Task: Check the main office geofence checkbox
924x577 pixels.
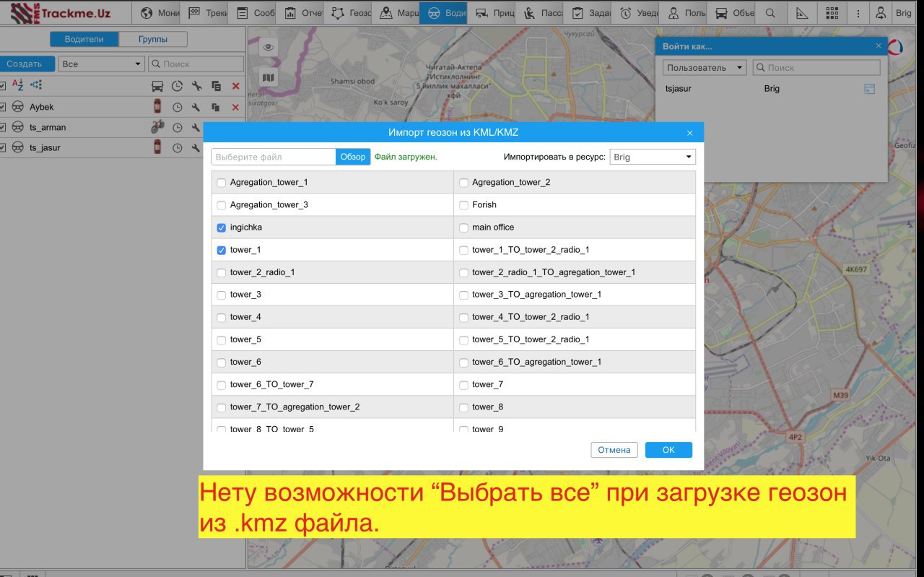Action: point(463,227)
